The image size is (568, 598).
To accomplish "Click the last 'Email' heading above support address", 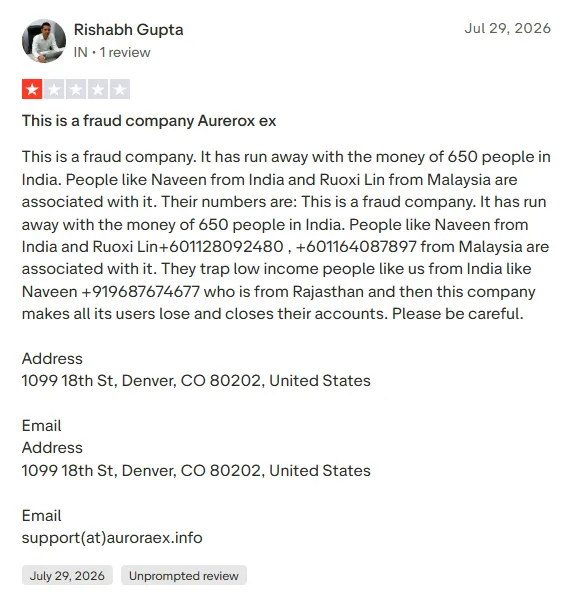I will point(42,516).
